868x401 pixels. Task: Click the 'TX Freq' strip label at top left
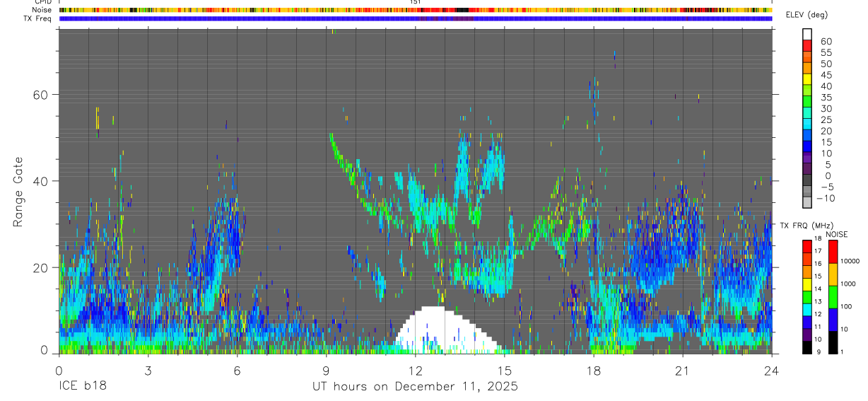(x=39, y=18)
